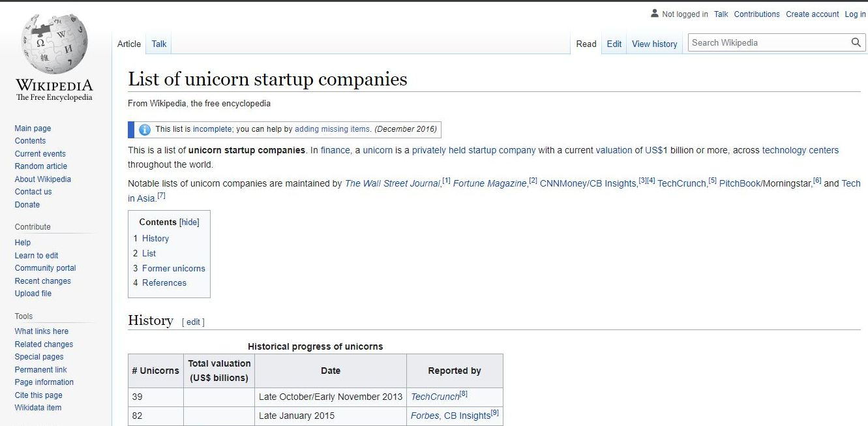Select the Read tab
Viewport: 868px width, 426px height.
586,44
